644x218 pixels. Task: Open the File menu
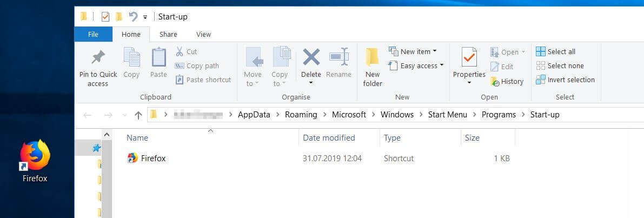[x=93, y=35]
